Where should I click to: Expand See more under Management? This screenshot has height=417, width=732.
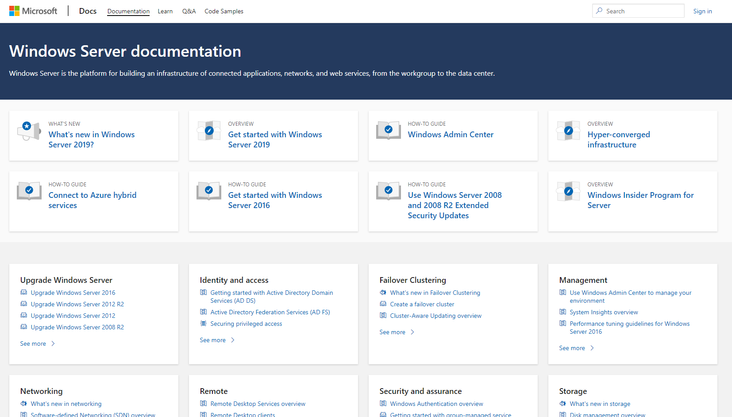(577, 348)
